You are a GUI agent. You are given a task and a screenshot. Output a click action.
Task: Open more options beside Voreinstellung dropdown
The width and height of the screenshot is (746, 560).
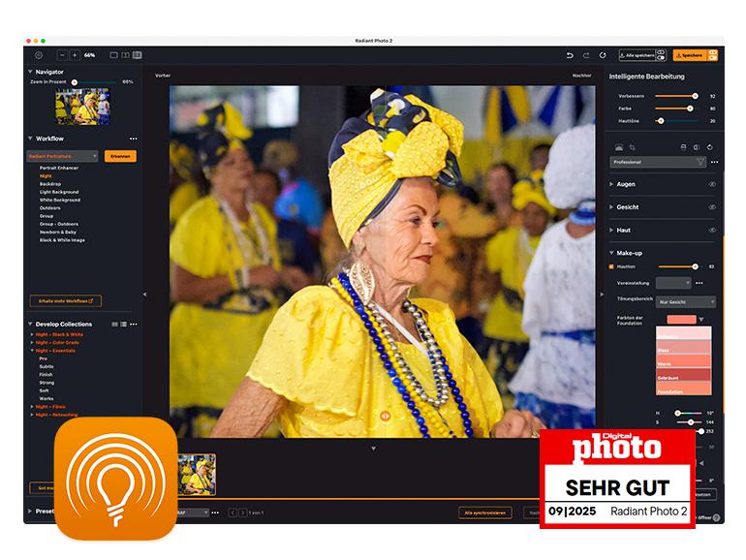point(699,283)
